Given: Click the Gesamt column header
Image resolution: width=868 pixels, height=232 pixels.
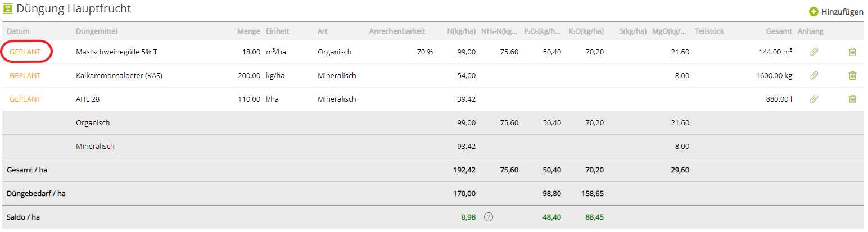Looking at the screenshot, I should [779, 31].
